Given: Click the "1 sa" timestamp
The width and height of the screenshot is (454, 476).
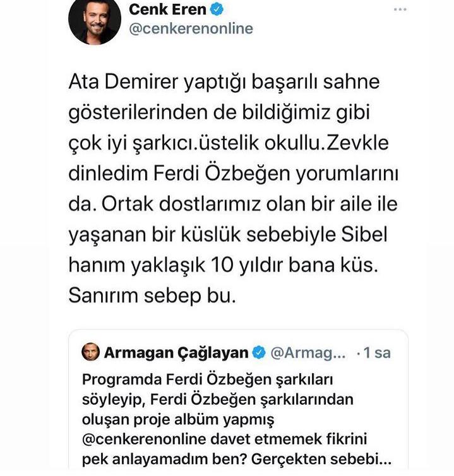Looking at the screenshot, I should (376, 354).
